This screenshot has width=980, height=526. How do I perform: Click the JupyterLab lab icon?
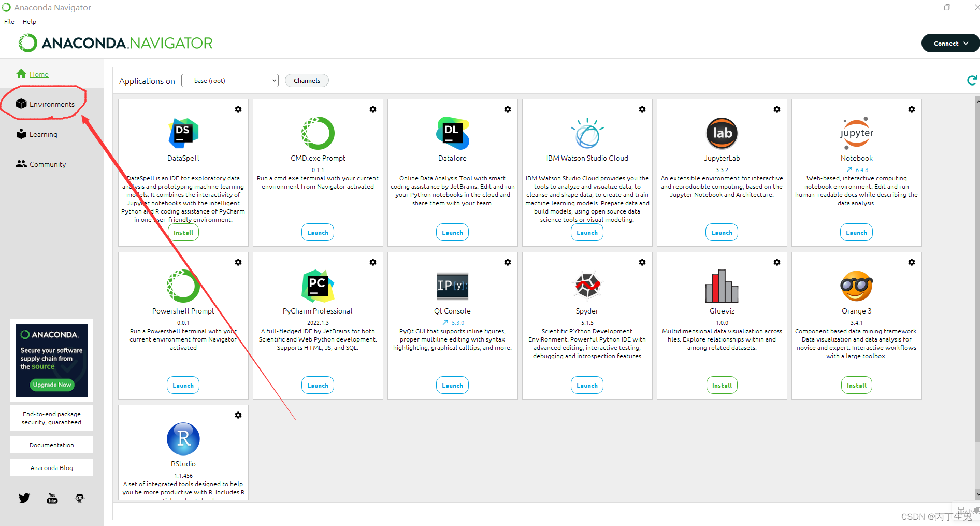[722, 133]
